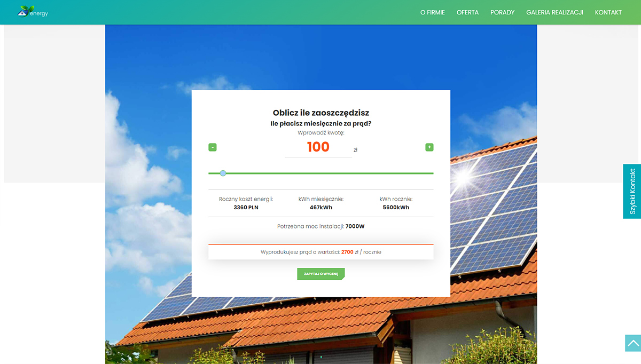Screen dimensions: 641x364
Task: Select KONTAKT in the top navigation
Action: [608, 12]
